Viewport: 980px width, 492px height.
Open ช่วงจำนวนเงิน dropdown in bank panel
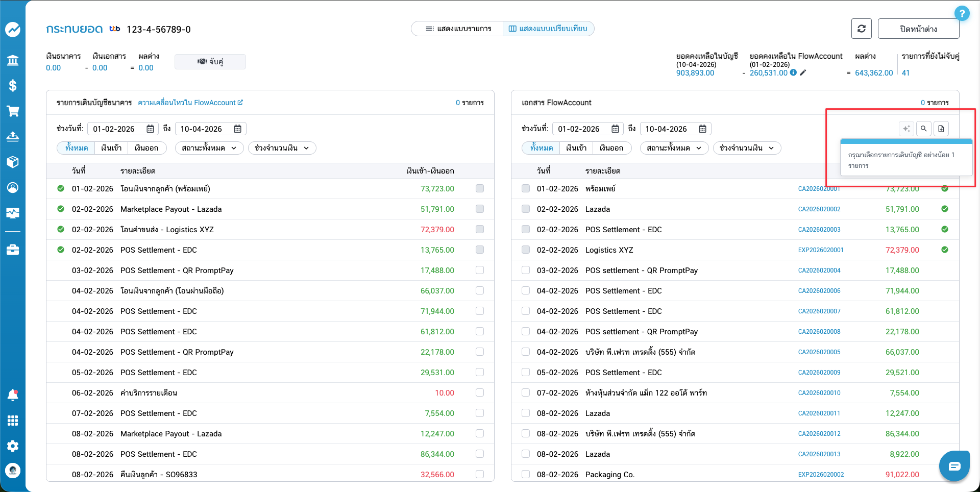282,148
